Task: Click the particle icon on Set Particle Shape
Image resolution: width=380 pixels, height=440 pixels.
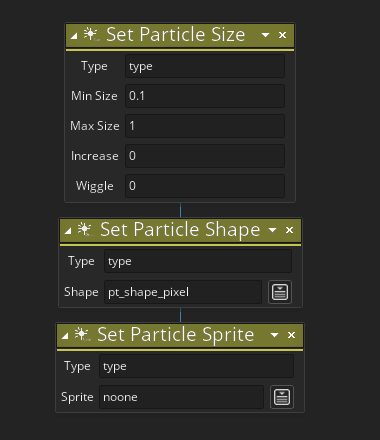Action: point(85,230)
